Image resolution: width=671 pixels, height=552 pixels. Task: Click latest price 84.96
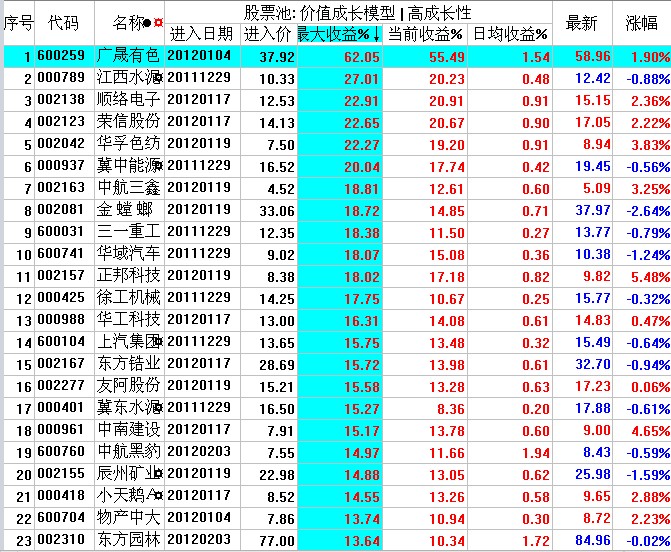point(593,540)
